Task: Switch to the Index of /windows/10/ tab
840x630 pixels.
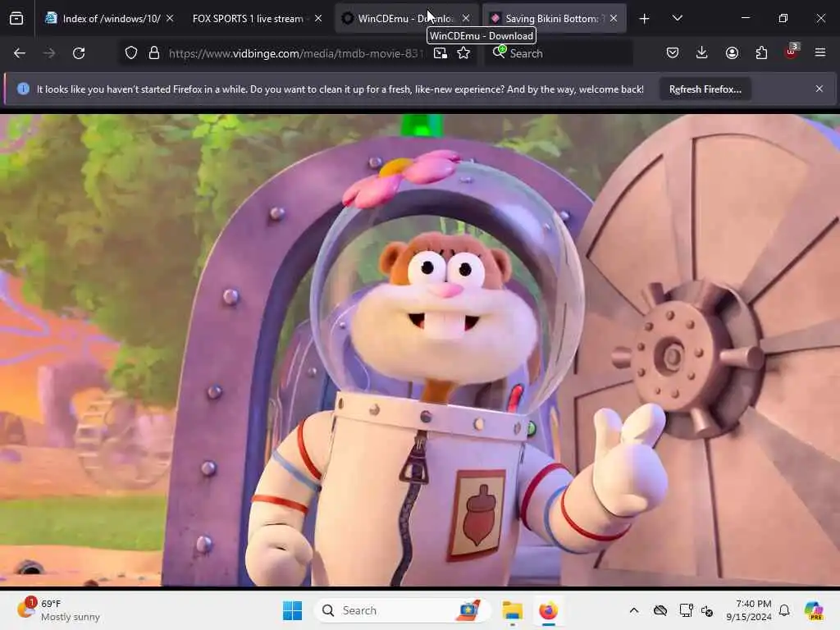Action: click(111, 18)
